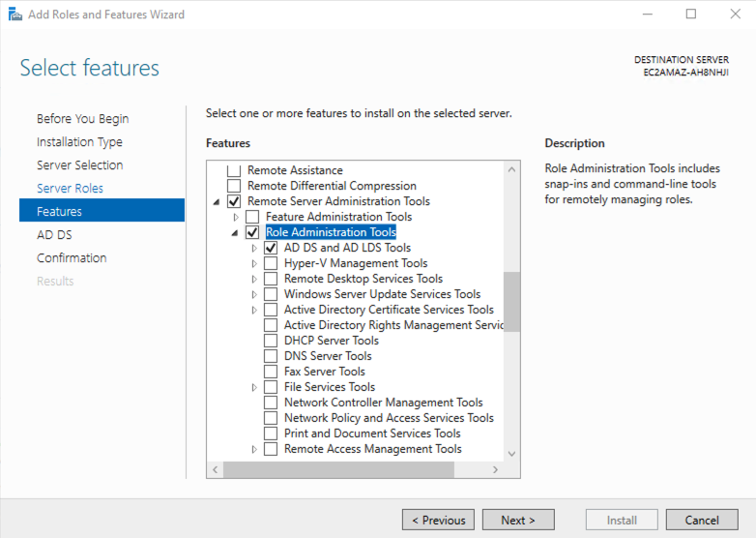Go to Before You Begin step
The width and height of the screenshot is (756, 538).
[82, 119]
